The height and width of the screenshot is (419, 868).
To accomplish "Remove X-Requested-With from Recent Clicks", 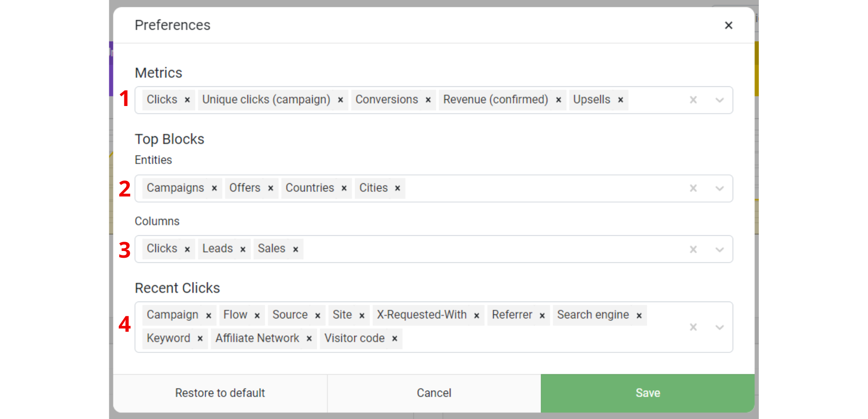I will click(x=477, y=316).
